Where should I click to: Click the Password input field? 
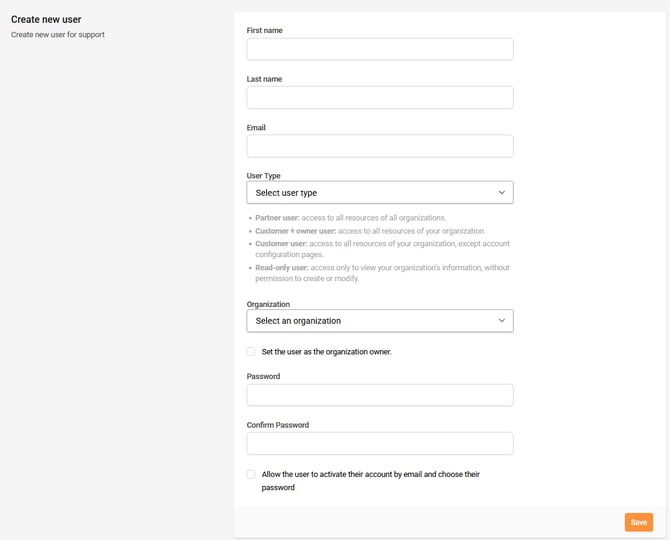coord(379,395)
